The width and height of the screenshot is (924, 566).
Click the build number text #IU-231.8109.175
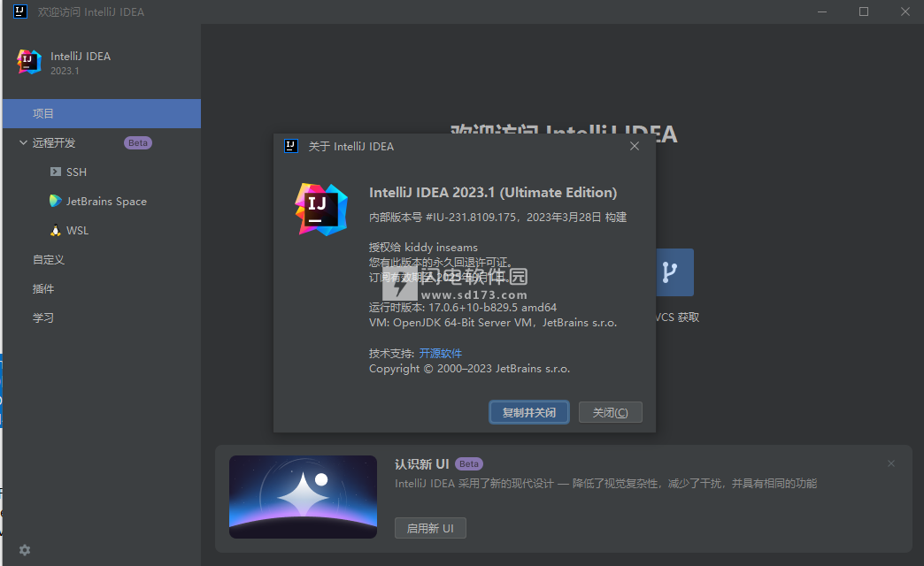471,218
